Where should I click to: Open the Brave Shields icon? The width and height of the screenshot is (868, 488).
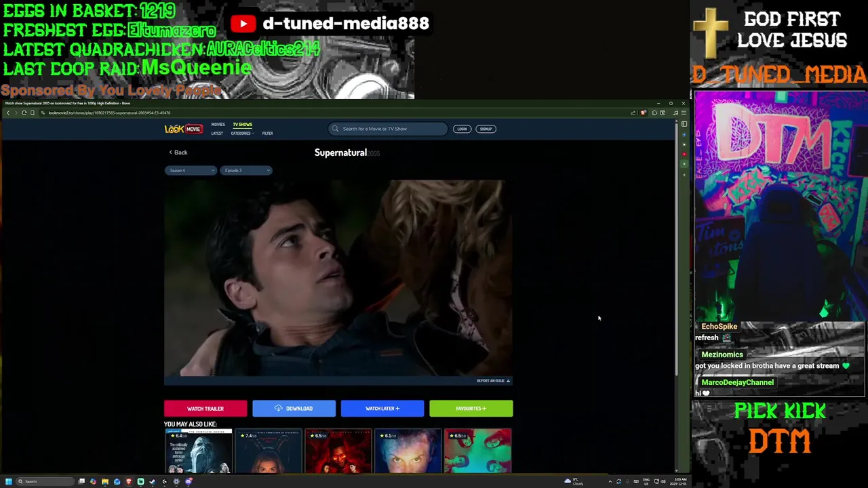(x=643, y=113)
